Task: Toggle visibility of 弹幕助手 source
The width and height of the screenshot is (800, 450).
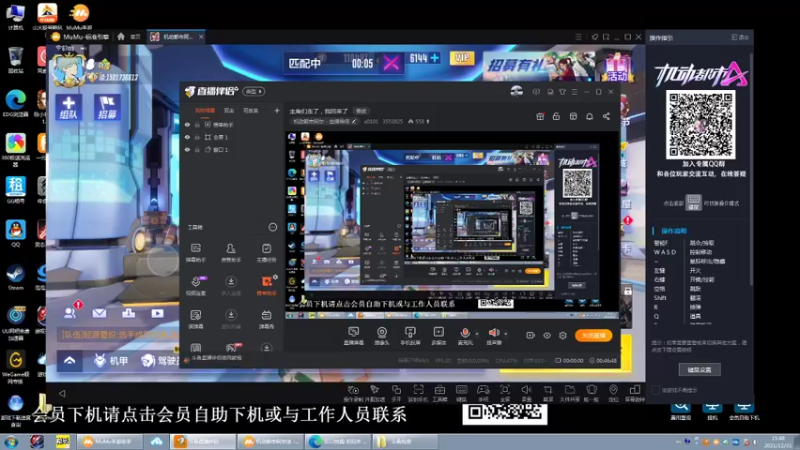Action: (187, 124)
